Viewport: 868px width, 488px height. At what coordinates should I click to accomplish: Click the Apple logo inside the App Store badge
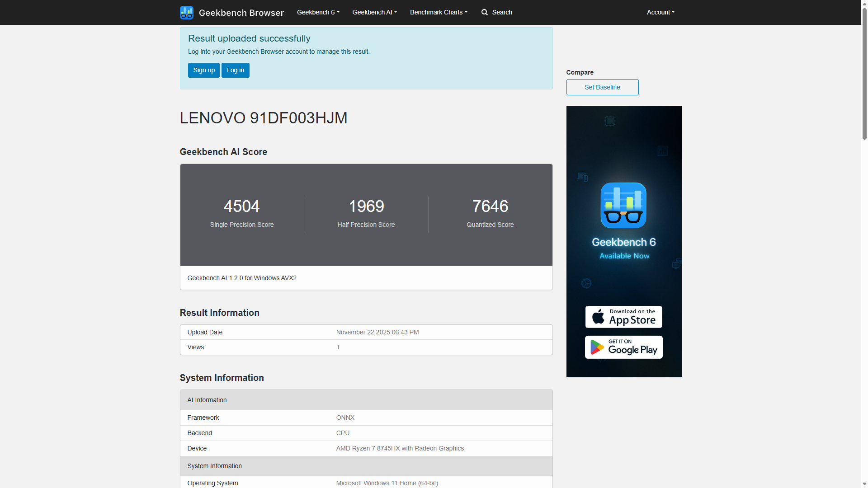pyautogui.click(x=598, y=317)
